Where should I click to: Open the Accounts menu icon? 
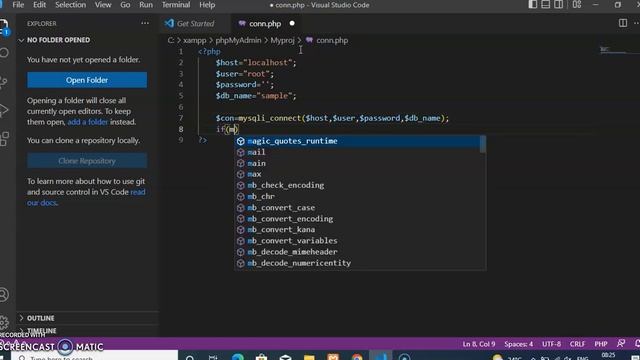[x=4, y=295]
